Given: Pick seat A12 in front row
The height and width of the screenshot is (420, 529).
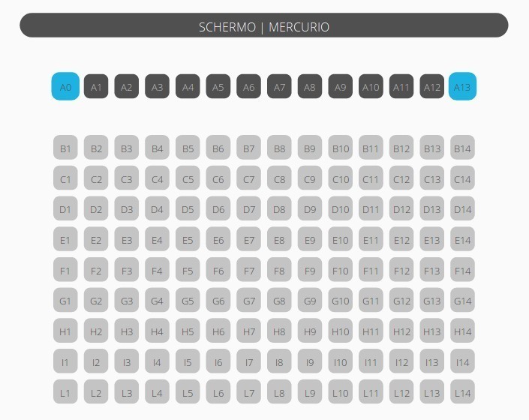Looking at the screenshot, I should 432,87.
